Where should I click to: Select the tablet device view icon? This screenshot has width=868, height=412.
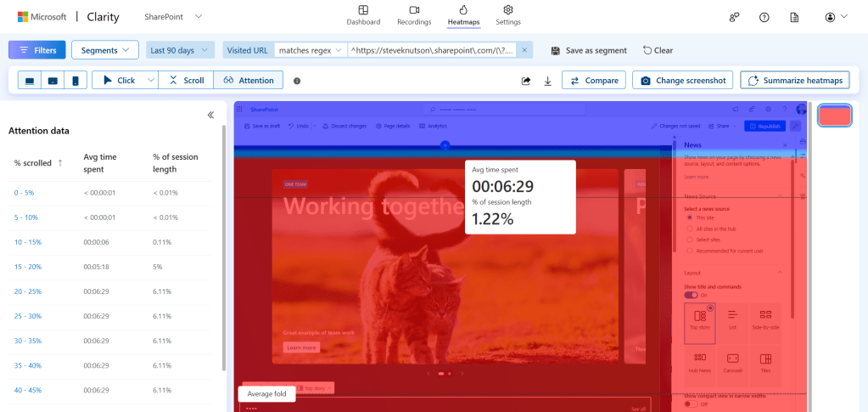(53, 81)
